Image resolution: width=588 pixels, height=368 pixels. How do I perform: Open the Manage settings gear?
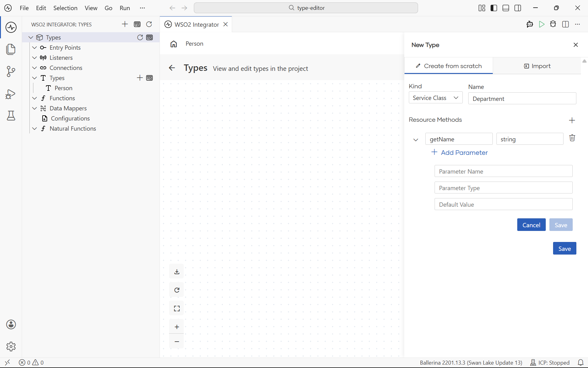11,347
